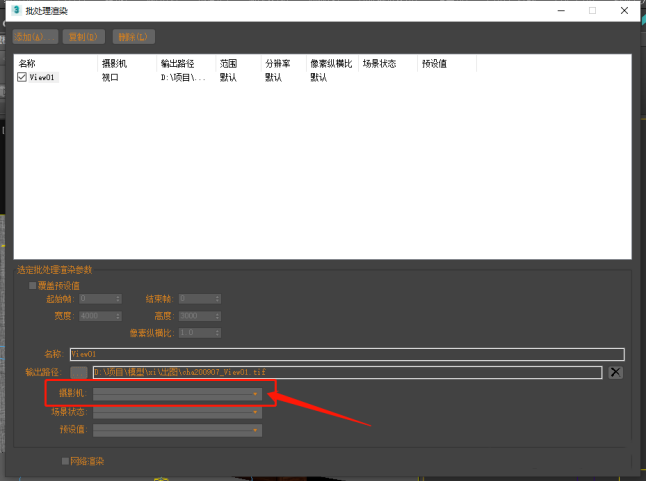
Task: Minimize the 批处理渲染 window
Action: tap(561, 11)
